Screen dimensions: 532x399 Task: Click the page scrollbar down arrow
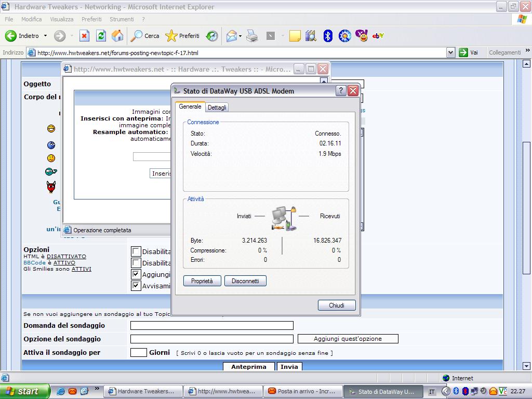point(527,366)
